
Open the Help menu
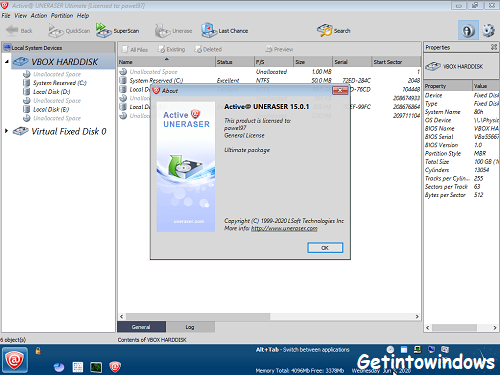(83, 16)
